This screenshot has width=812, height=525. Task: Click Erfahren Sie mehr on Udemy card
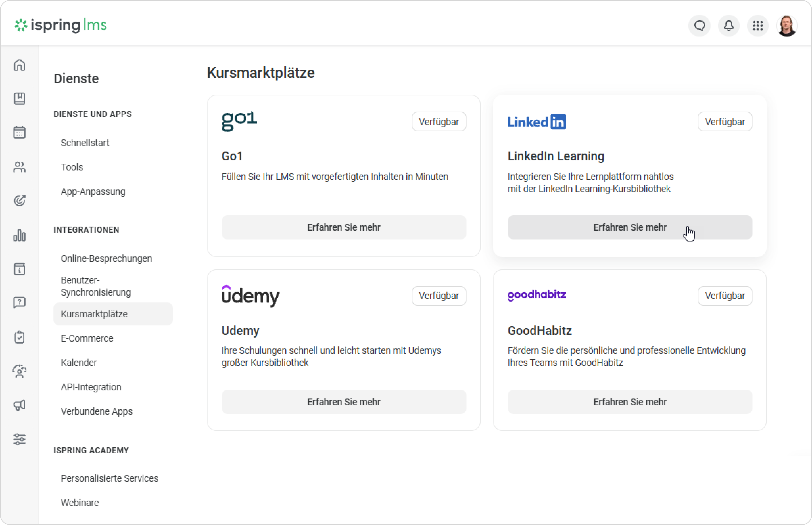pos(344,402)
